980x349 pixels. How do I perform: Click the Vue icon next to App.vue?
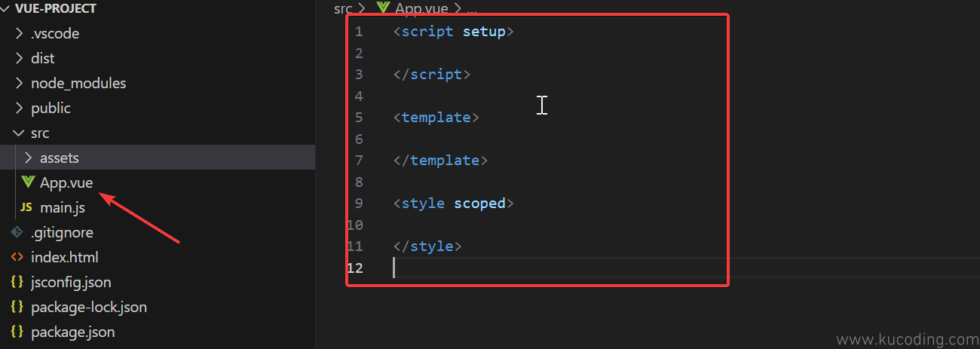(x=28, y=182)
